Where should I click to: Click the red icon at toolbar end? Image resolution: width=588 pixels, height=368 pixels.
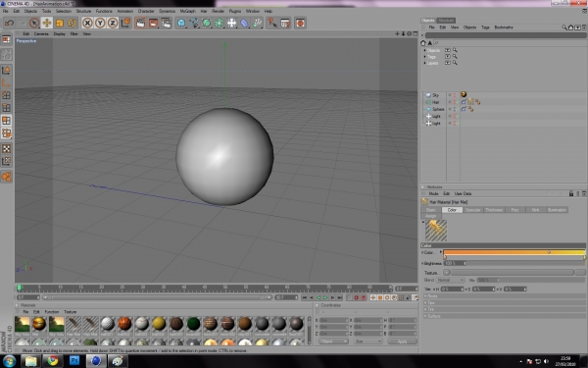[300, 23]
